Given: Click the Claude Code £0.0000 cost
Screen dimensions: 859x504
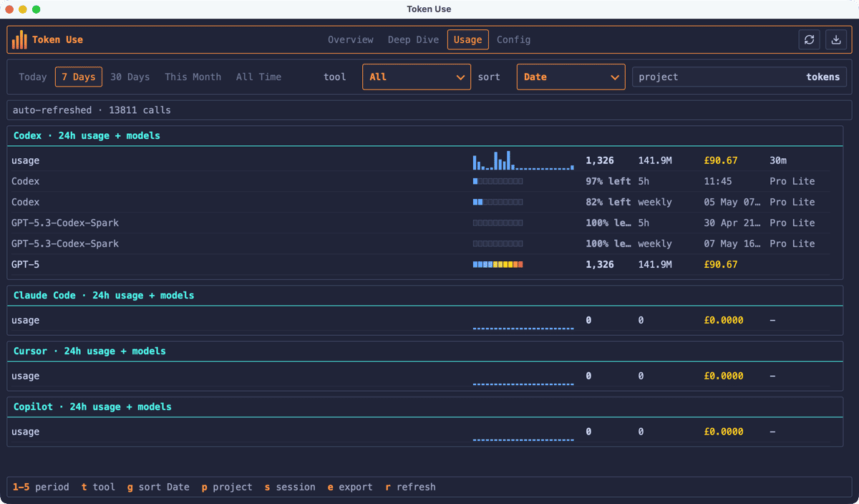Looking at the screenshot, I should 724,320.
